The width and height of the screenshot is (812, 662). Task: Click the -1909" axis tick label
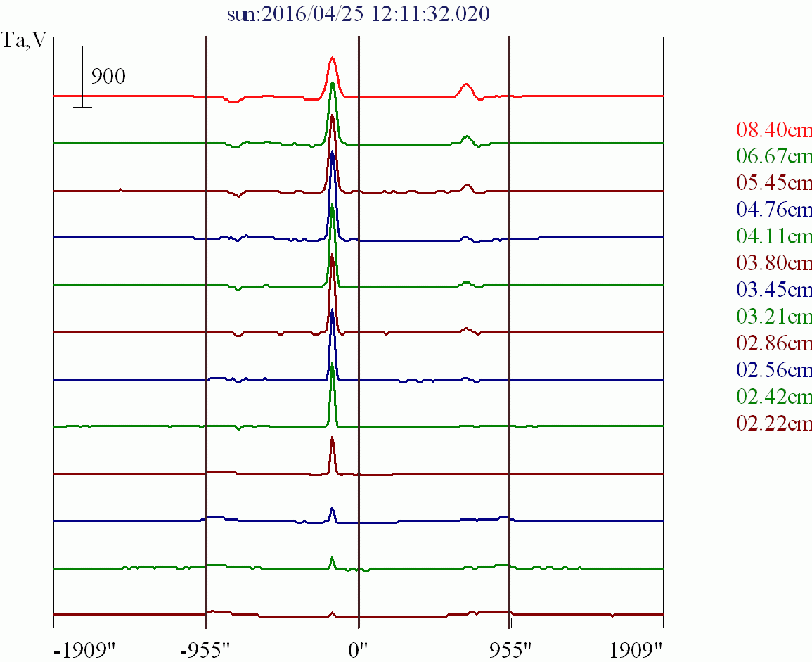(84, 650)
